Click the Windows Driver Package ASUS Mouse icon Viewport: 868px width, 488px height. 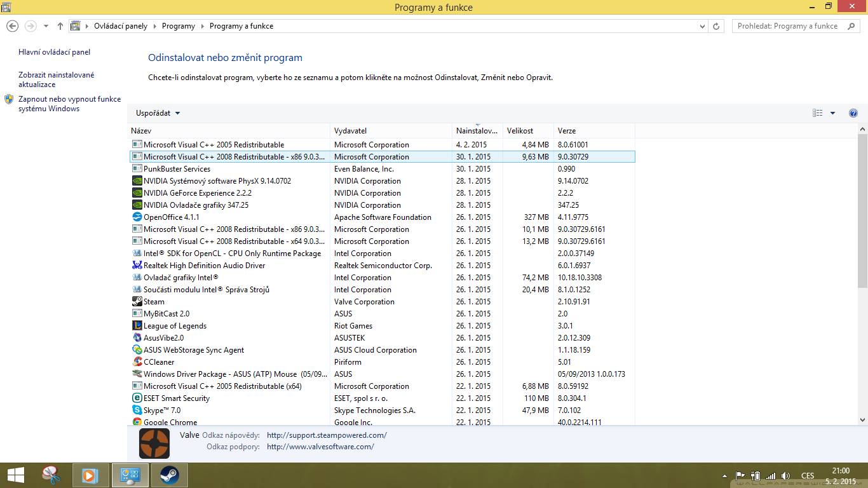pos(137,374)
